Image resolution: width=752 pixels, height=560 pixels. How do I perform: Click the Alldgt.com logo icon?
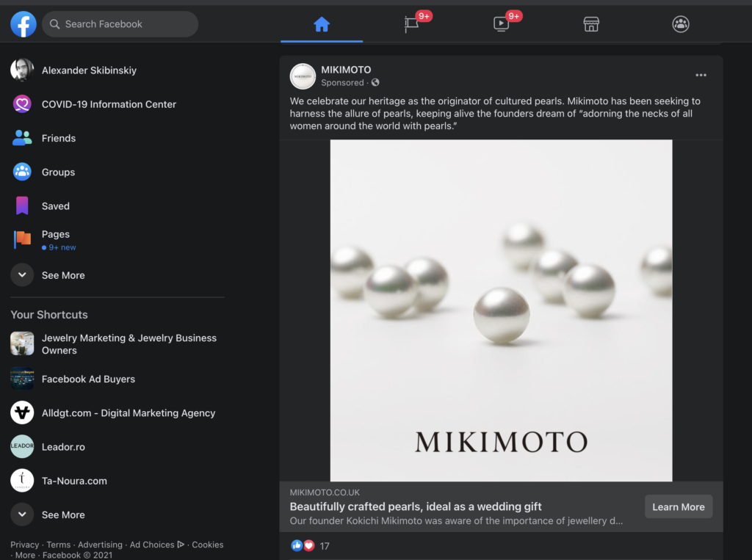tap(22, 412)
